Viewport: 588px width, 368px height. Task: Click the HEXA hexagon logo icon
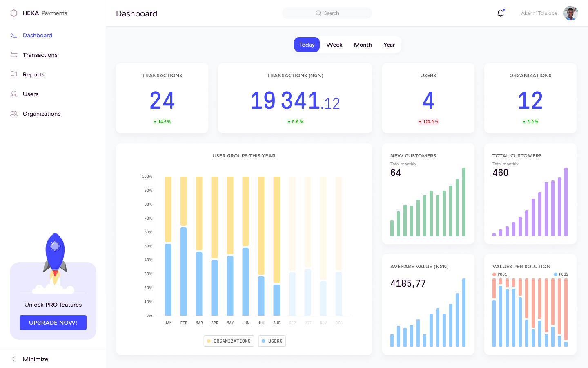coord(14,13)
